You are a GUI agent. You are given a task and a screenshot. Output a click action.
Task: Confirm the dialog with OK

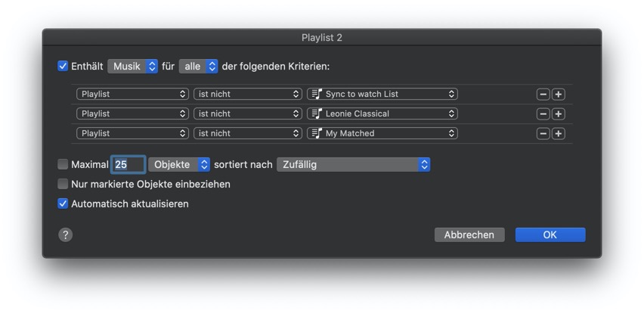coord(550,235)
